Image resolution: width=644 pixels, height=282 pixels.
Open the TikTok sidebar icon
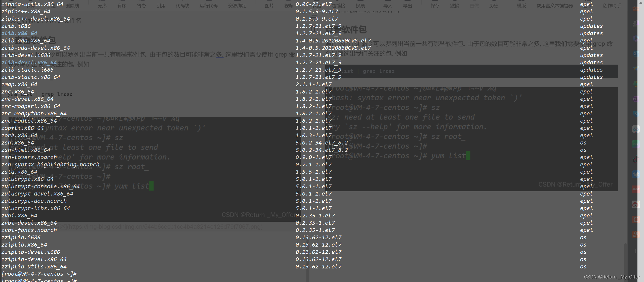coord(636,159)
